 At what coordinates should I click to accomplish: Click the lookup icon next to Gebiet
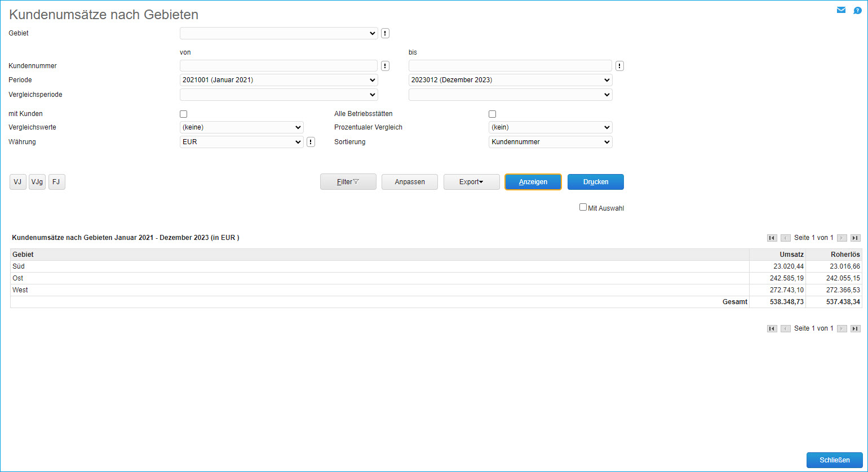[x=385, y=33]
